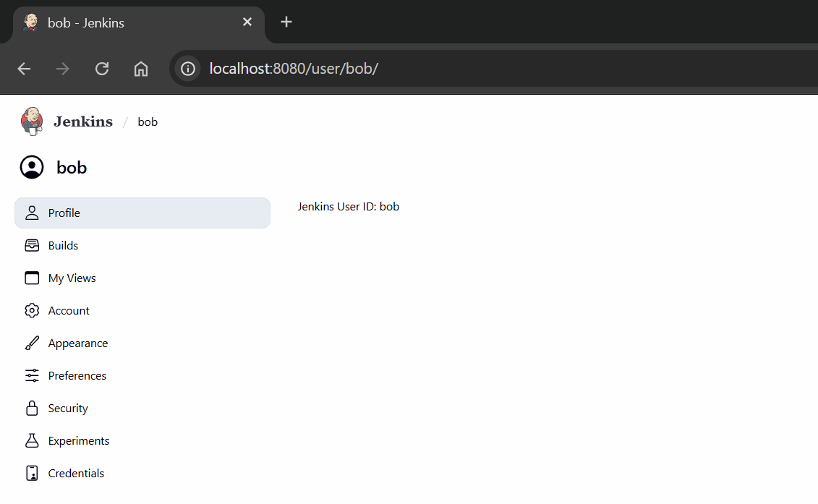
Task: Open the Security sidebar item
Action: pyautogui.click(x=142, y=408)
